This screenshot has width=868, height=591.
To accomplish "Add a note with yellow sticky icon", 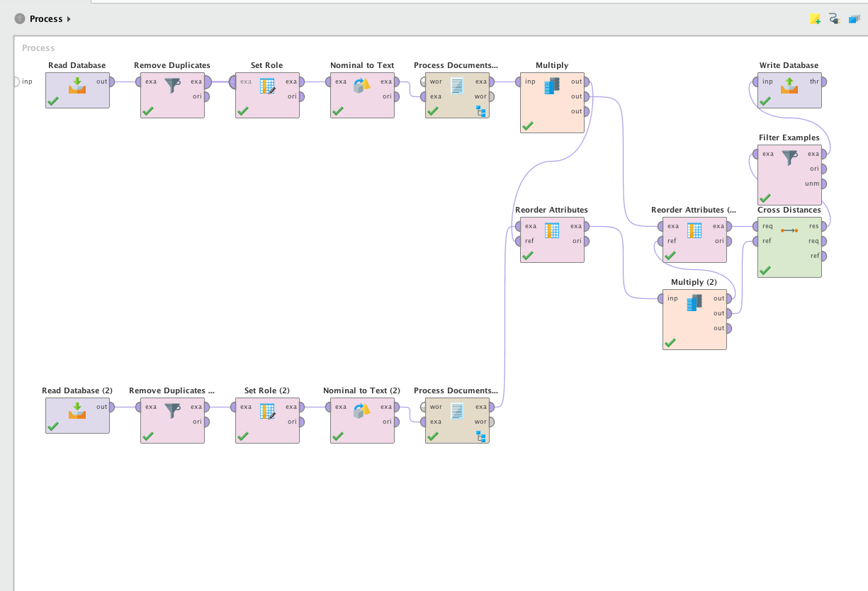I will [x=816, y=19].
